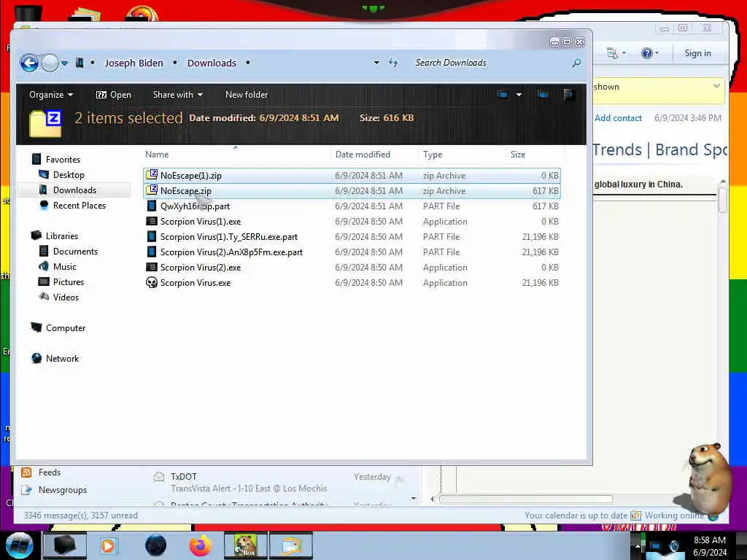Click the mail reading pane horizontal scrollbar

coord(526,499)
